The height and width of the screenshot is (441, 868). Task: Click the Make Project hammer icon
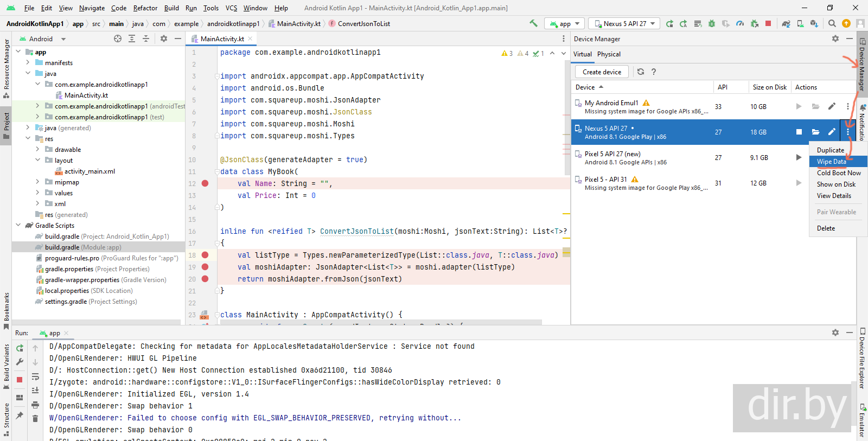point(534,23)
